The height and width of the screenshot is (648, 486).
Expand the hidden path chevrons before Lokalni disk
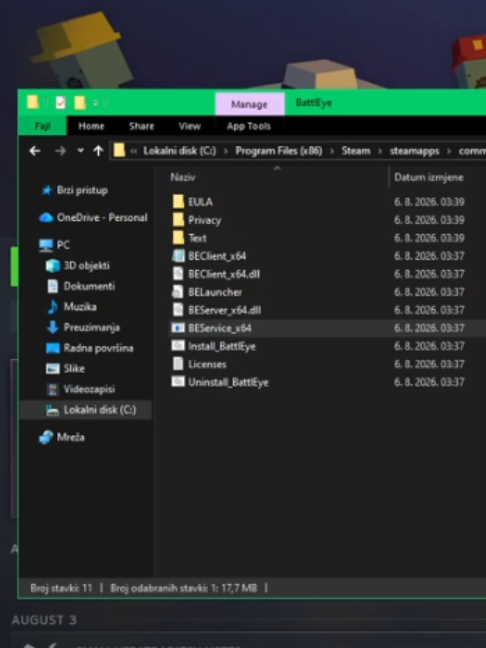point(133,151)
